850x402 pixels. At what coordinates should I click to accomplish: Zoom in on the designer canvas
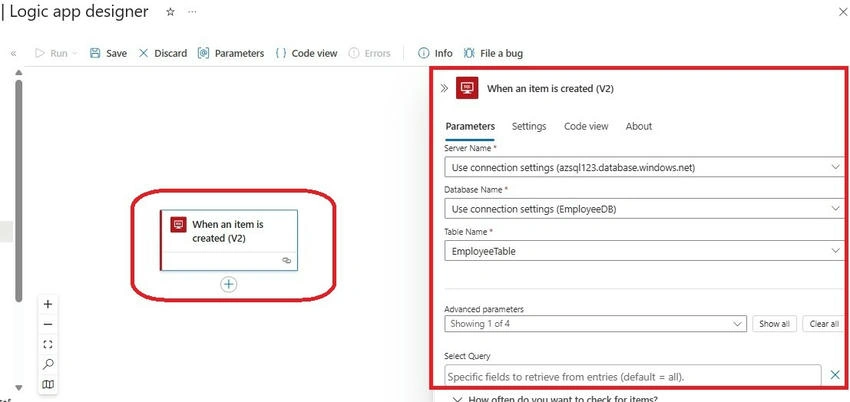[48, 304]
